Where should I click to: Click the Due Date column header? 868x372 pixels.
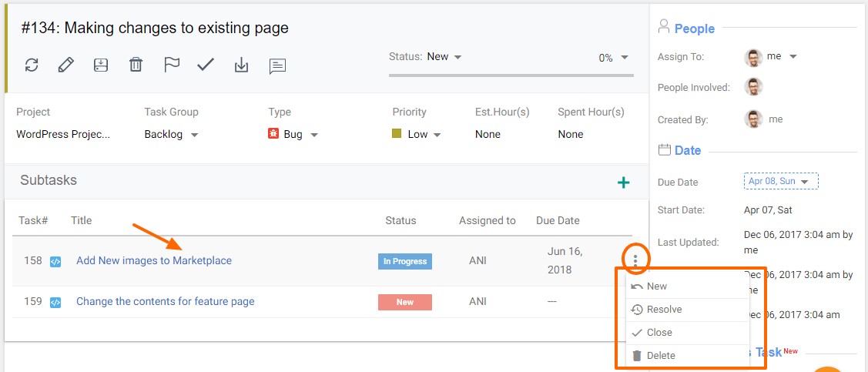tap(558, 220)
